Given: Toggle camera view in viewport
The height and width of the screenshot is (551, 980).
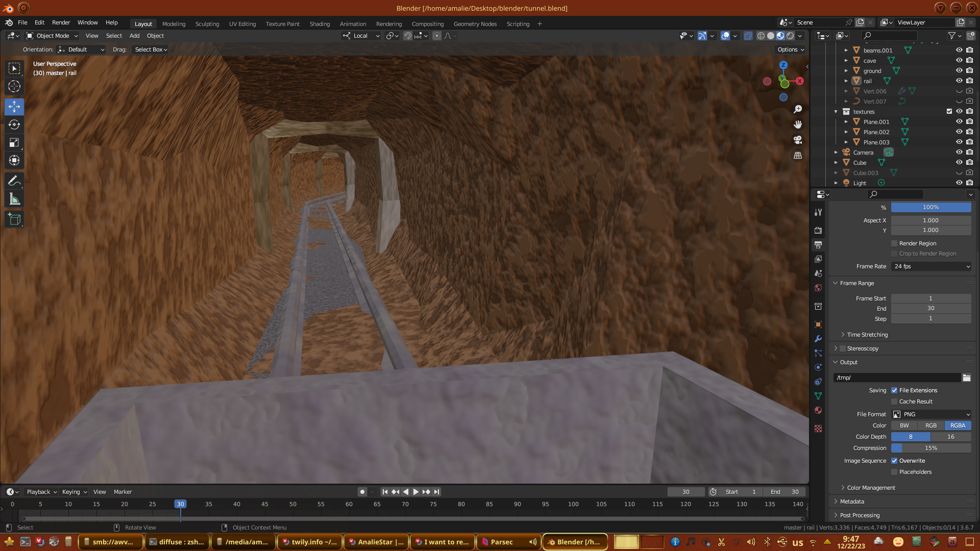Looking at the screenshot, I should pyautogui.click(x=798, y=140).
